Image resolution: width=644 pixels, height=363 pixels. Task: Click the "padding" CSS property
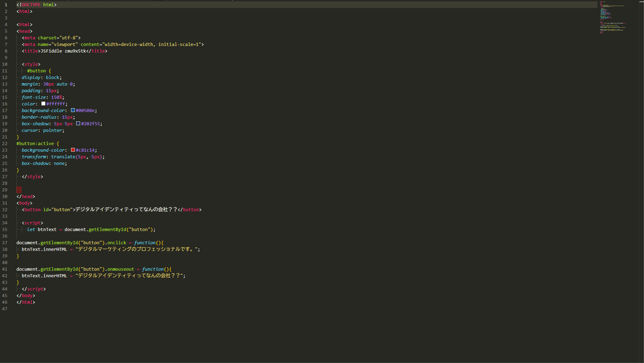31,91
